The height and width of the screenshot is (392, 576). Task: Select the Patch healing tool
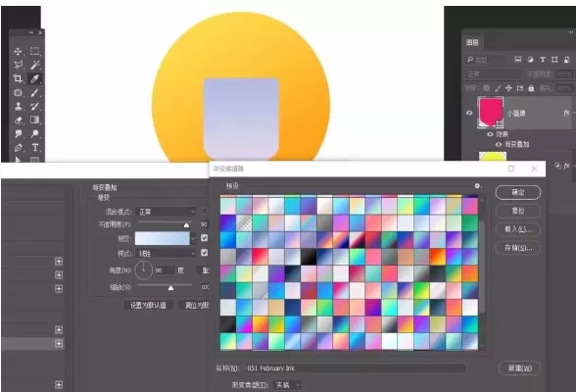pyautogui.click(x=18, y=92)
